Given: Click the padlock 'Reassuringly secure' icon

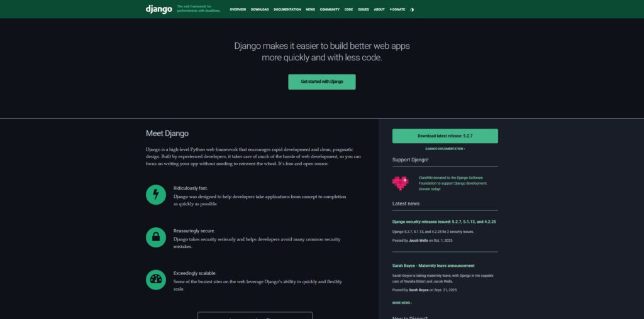Looking at the screenshot, I should point(156,237).
